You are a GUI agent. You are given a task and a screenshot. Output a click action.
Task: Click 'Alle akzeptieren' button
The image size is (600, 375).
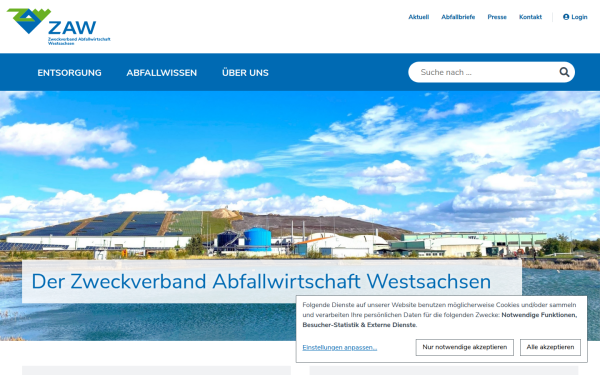tap(550, 347)
